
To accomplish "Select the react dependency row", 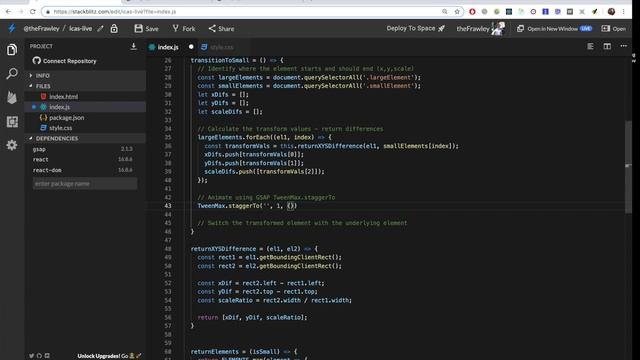I will click(x=85, y=160).
